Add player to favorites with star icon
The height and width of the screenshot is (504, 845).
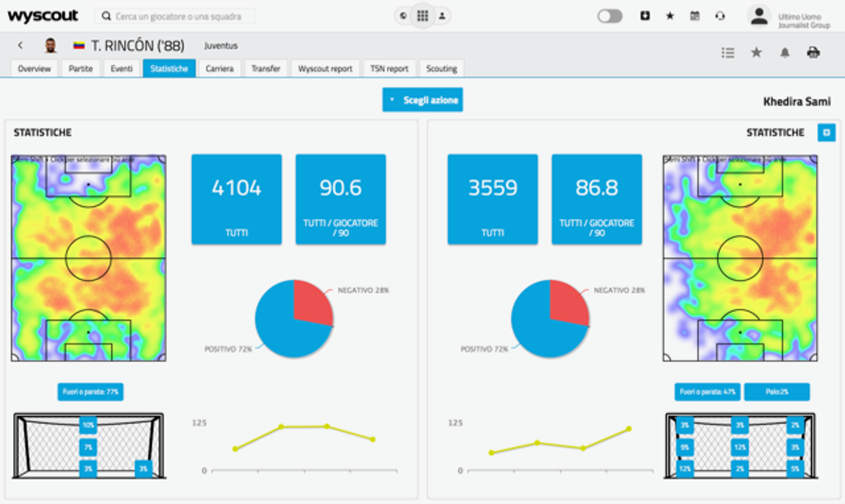coord(756,53)
